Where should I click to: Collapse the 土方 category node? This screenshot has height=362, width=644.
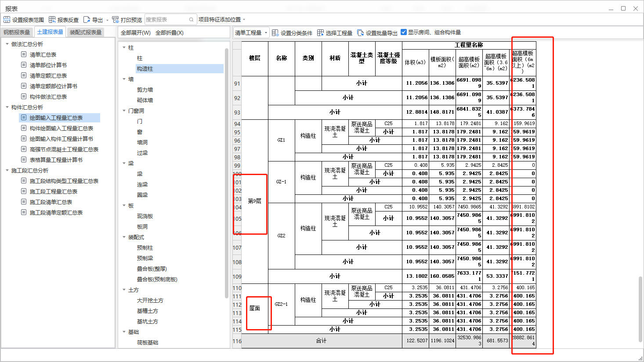point(124,290)
